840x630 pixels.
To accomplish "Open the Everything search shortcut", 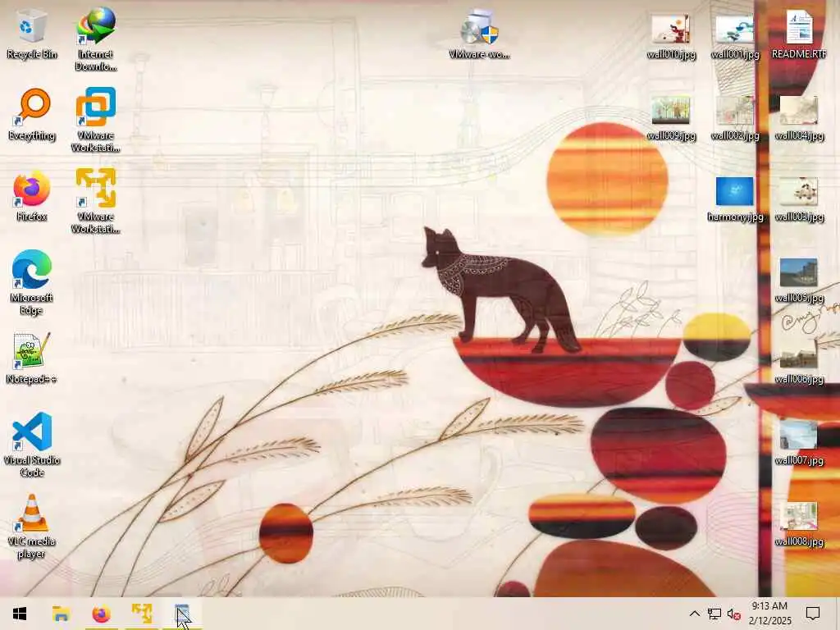I will [x=32, y=115].
